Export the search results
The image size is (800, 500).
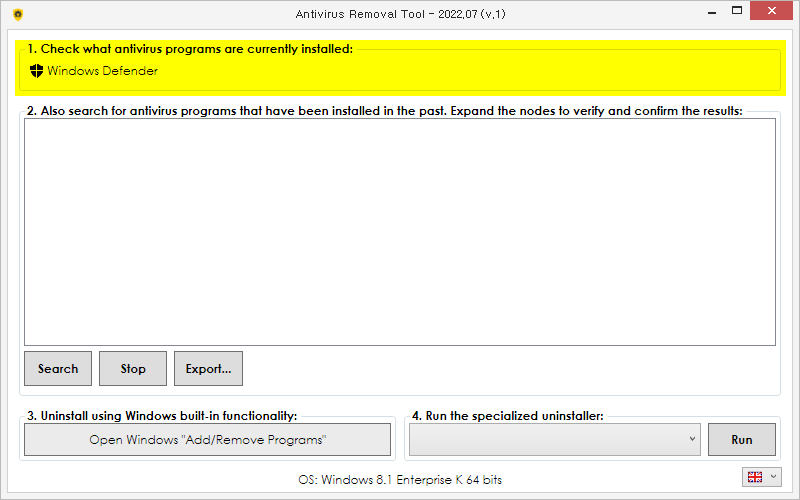[x=208, y=368]
